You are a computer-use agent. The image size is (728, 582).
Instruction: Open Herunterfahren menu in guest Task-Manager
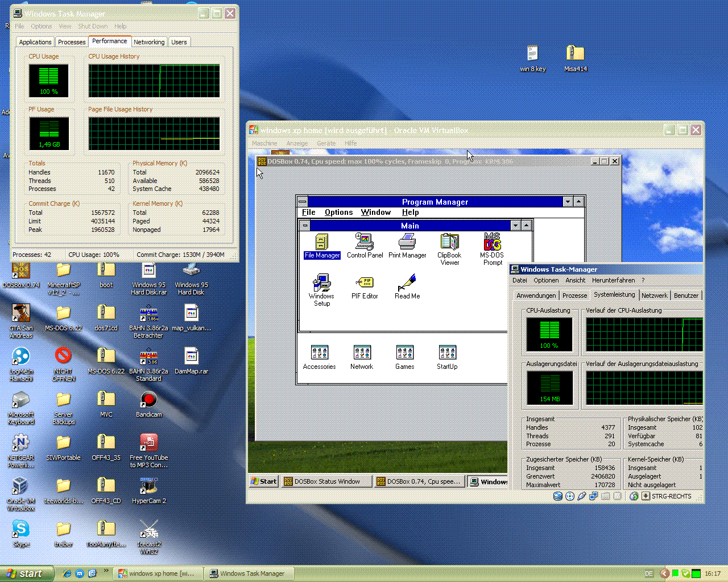(613, 280)
